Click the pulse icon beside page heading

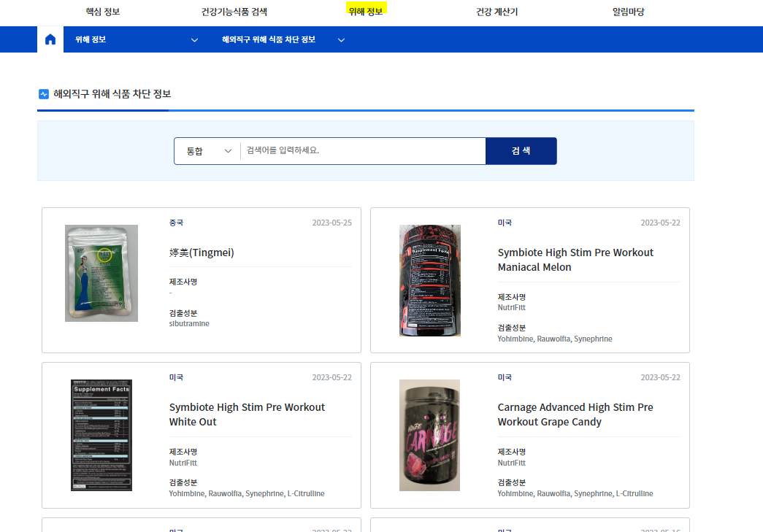[44, 94]
